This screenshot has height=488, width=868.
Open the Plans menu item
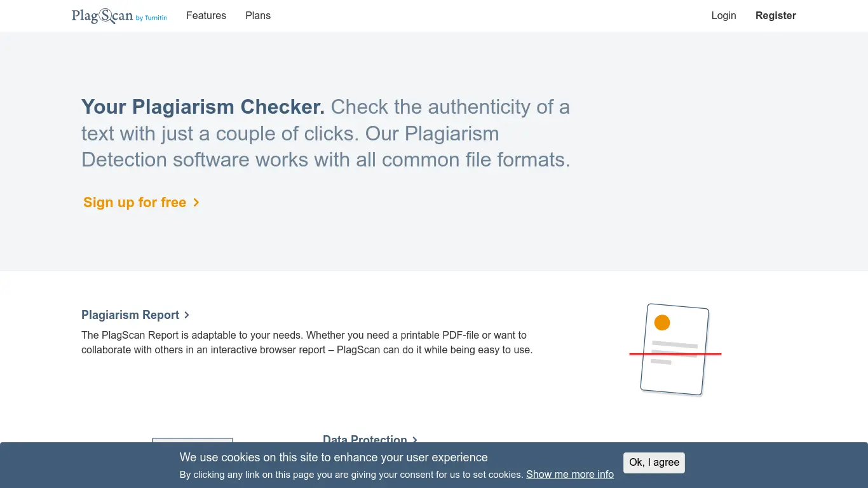click(x=258, y=16)
